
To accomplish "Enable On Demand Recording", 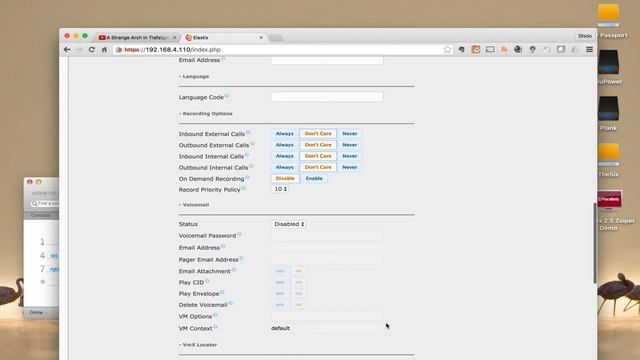I will click(314, 178).
